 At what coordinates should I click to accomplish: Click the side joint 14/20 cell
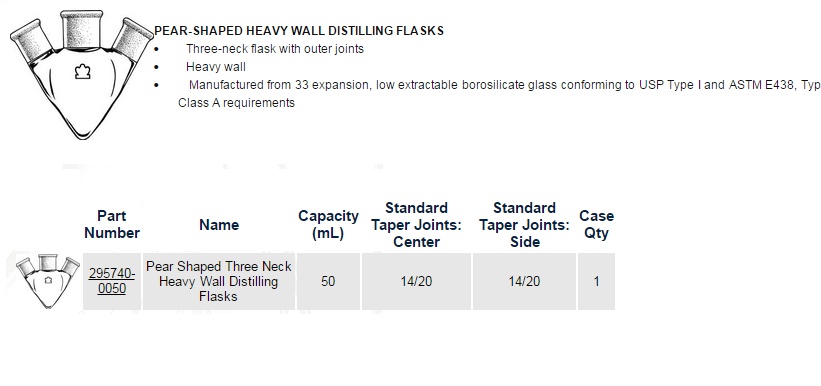pyautogui.click(x=524, y=281)
